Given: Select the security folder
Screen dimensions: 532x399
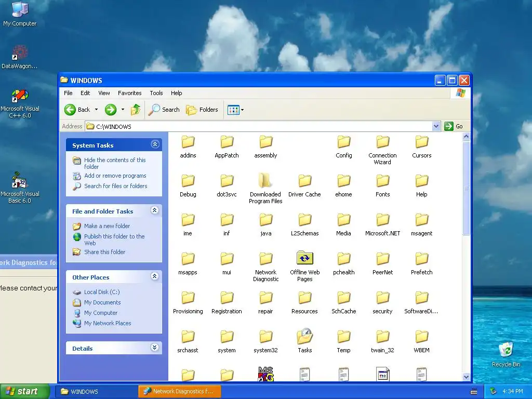Looking at the screenshot, I should pyautogui.click(x=383, y=303).
